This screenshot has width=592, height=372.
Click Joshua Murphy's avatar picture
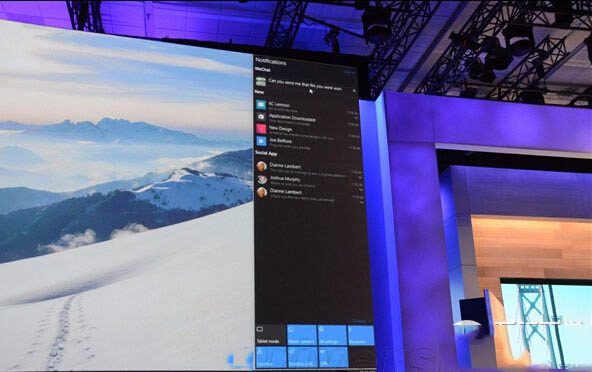tap(262, 179)
